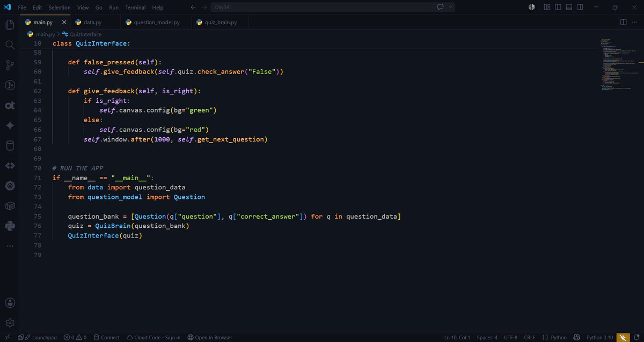The image size is (644, 342).
Task: Click the remote window icon in status bar
Action: (x=8, y=337)
